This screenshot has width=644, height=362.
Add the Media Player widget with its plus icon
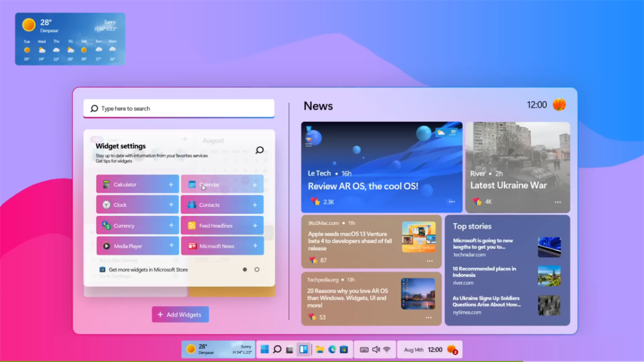pyautogui.click(x=171, y=245)
